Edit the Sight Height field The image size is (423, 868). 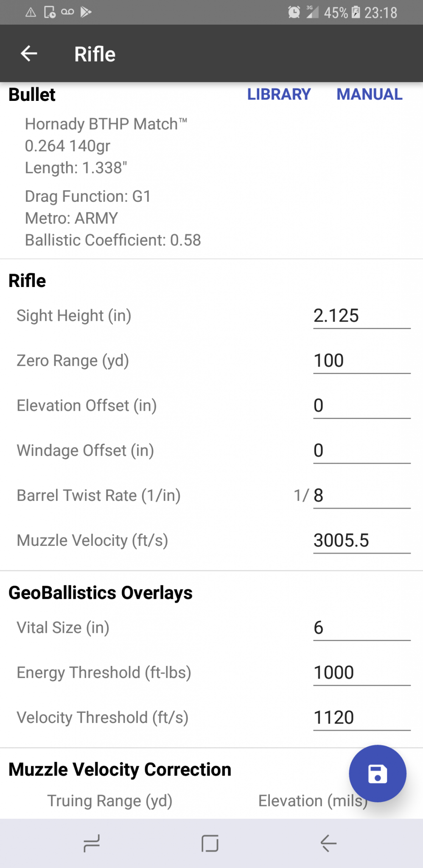362,316
